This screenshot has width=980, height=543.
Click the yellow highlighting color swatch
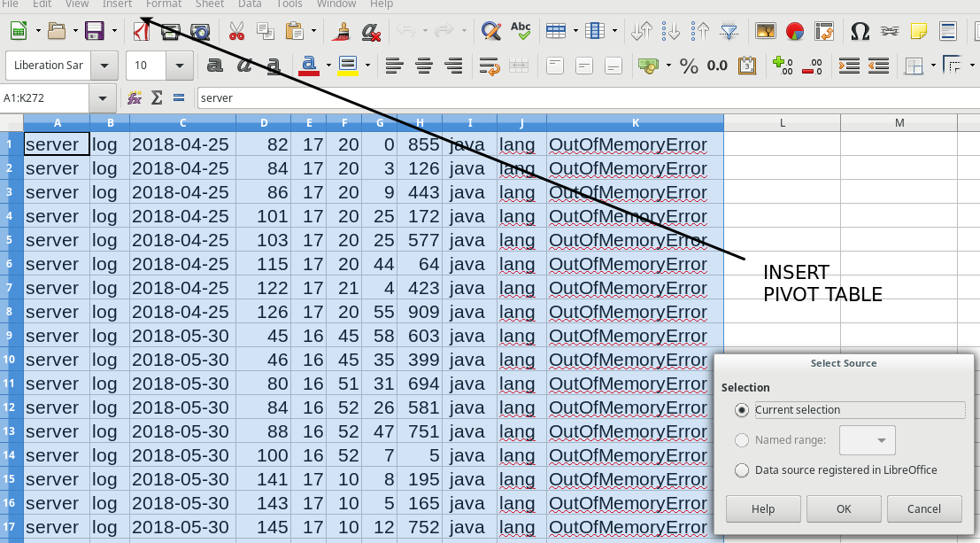[x=346, y=66]
